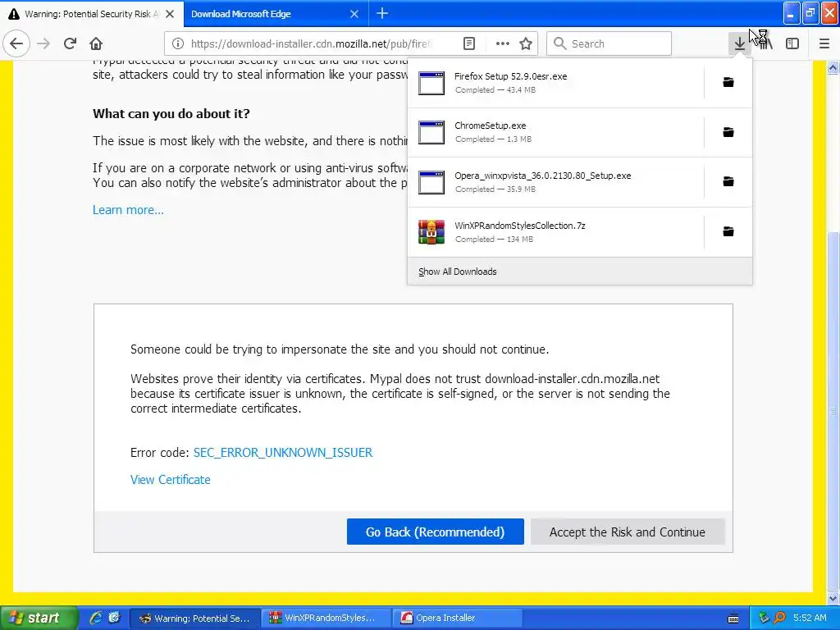Close the Warning: Potential Security Risk tab
Screen dimensions: 840x630
click(170, 14)
